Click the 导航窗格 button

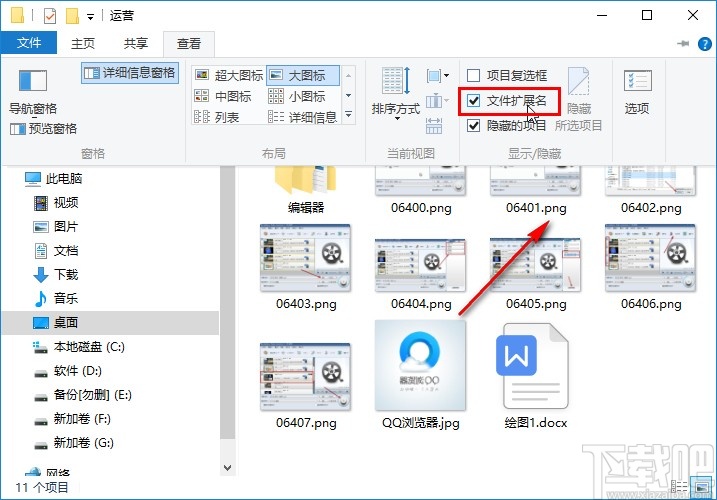(x=33, y=91)
